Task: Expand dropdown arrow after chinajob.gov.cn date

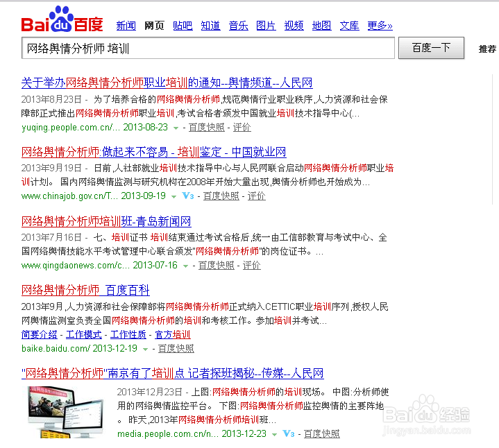Action: tap(174, 196)
